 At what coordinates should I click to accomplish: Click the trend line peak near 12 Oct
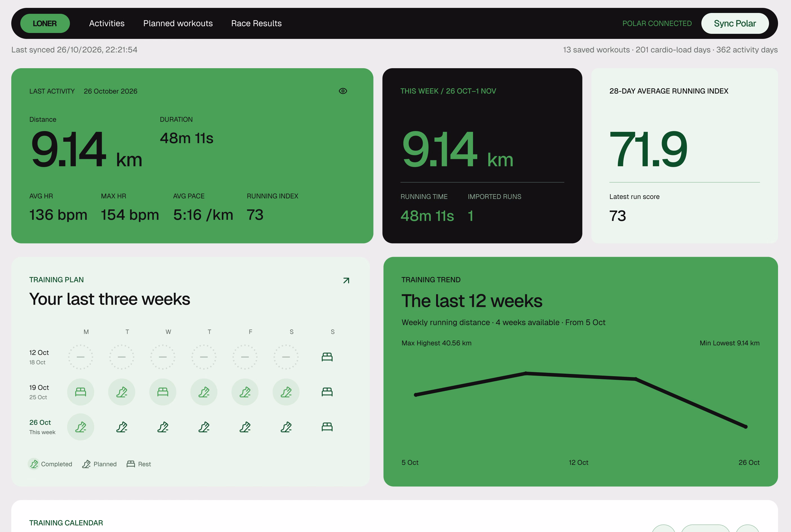click(526, 373)
